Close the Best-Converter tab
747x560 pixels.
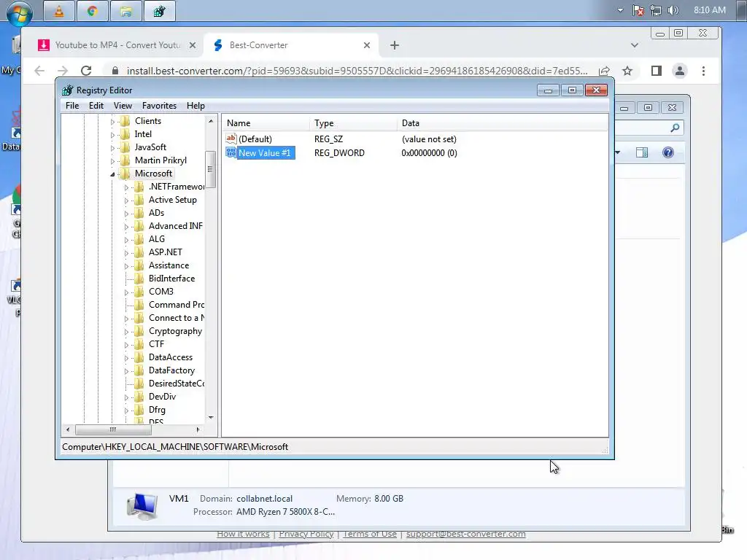367,45
